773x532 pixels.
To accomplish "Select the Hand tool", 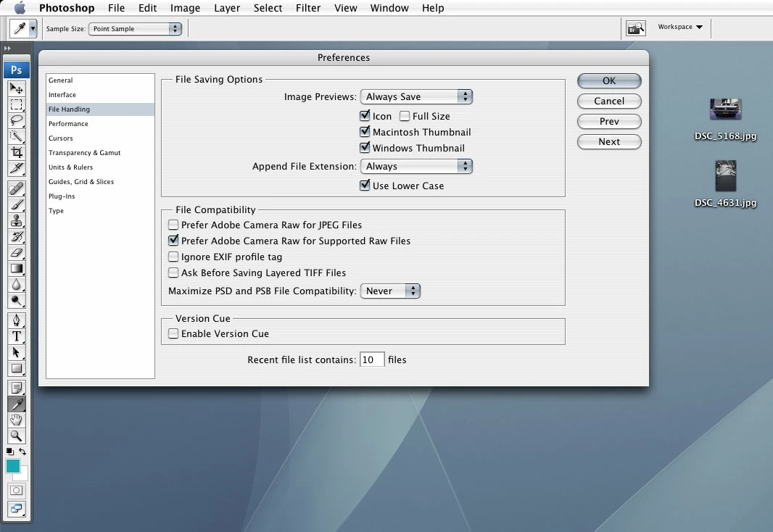I will pyautogui.click(x=16, y=420).
